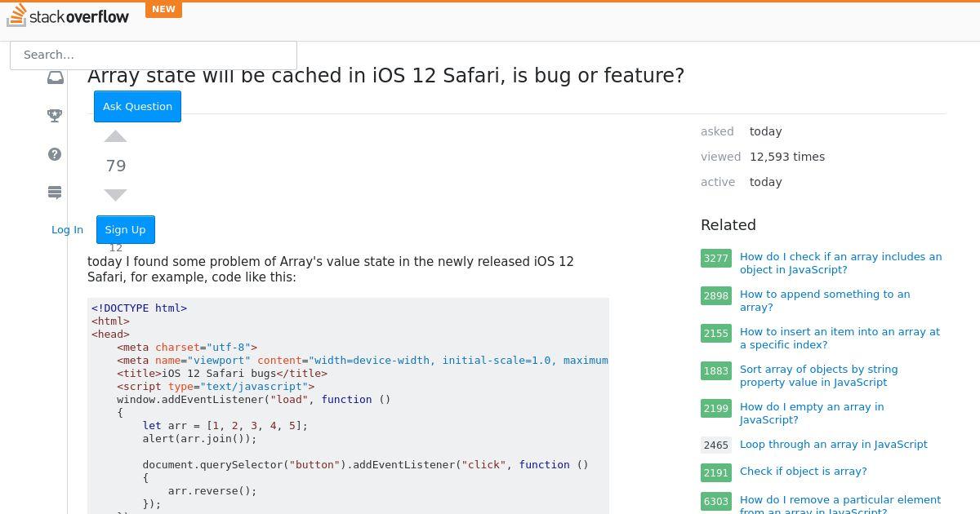This screenshot has width=980, height=514.
Task: Click the 'let arr = [1, 2, 3, 4, 5];' line
Action: point(225,425)
